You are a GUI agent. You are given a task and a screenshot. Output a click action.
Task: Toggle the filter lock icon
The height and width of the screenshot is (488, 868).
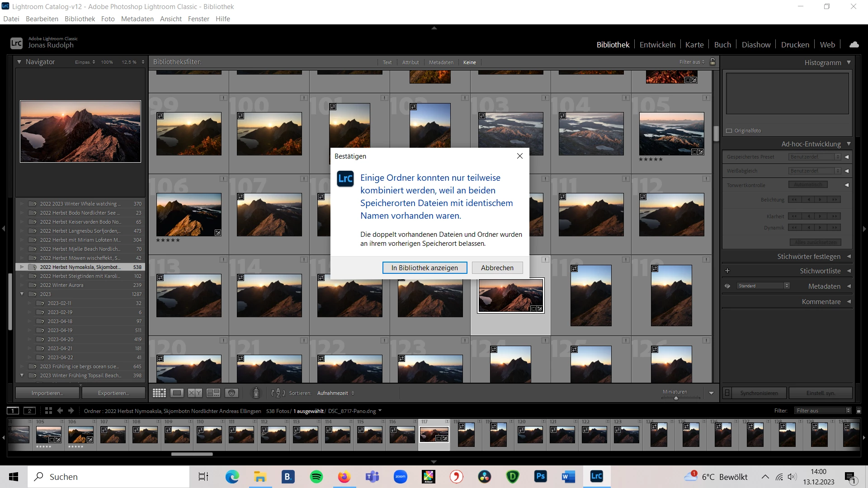[x=713, y=62]
